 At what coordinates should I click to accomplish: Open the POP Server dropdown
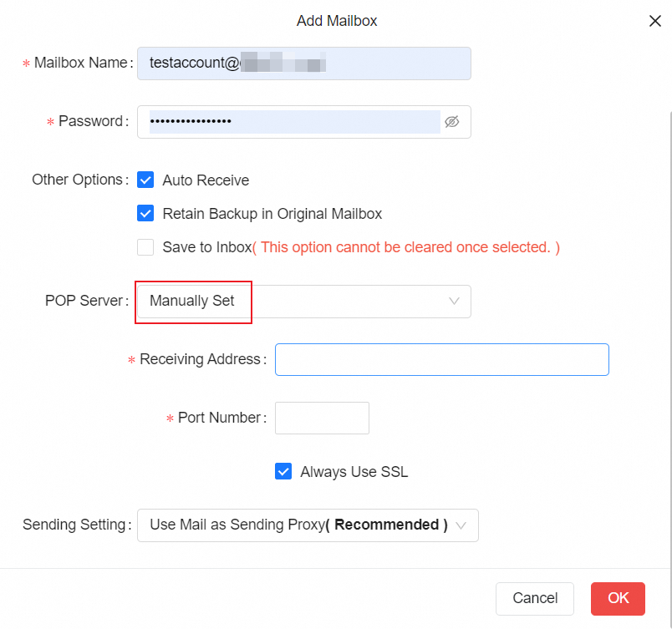304,302
